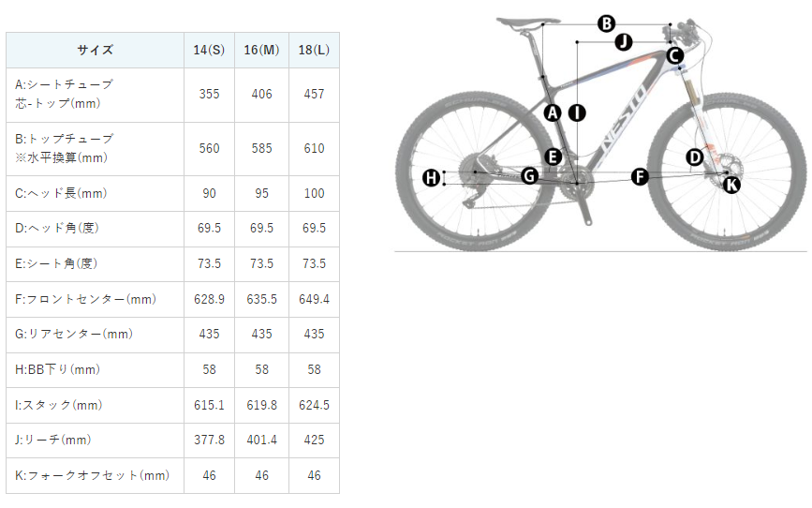Click the J marker for reach
Screen dimensions: 812x508
[x=623, y=42]
